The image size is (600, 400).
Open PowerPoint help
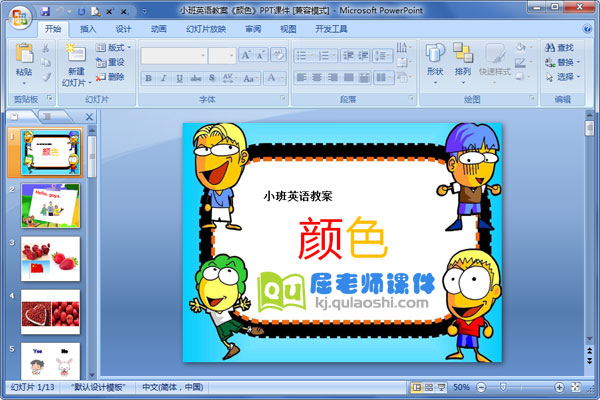[587, 29]
